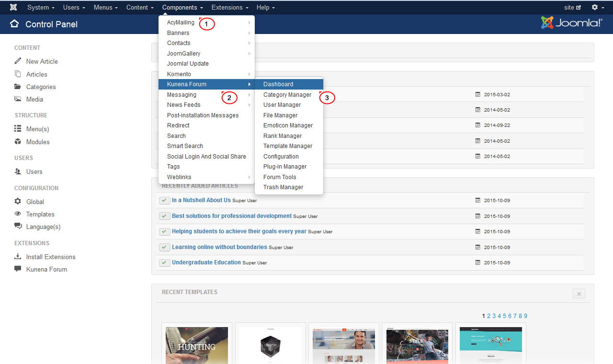Screen dimensions: 613x364
Task: Click the calendar icon beside 2015-03-02
Action: click(x=478, y=94)
